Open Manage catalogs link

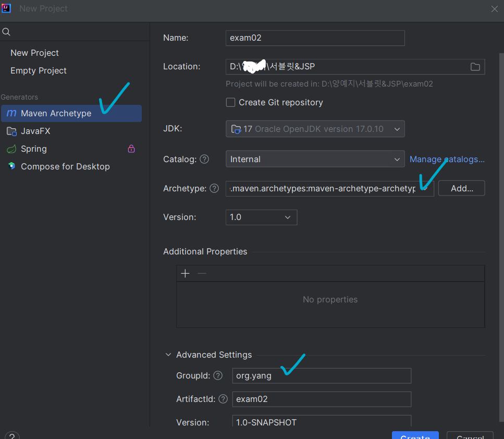447,159
